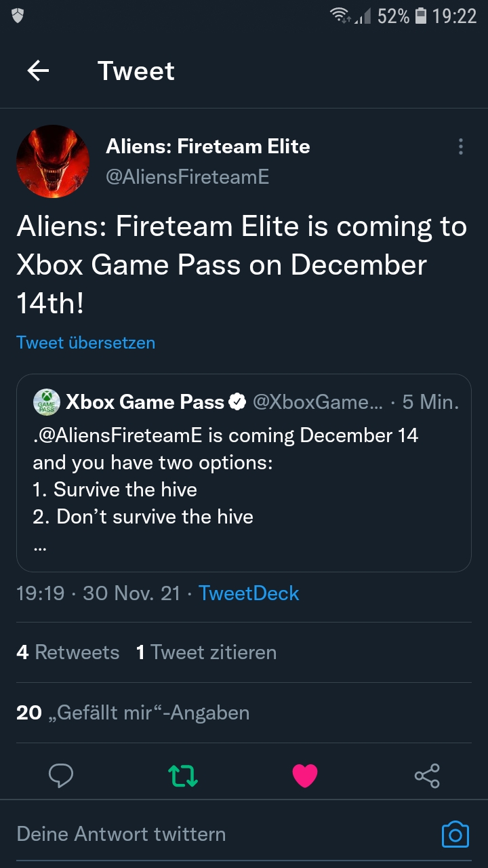The width and height of the screenshot is (488, 868).
Task: Tap the camera icon in reply bar
Action: [455, 834]
